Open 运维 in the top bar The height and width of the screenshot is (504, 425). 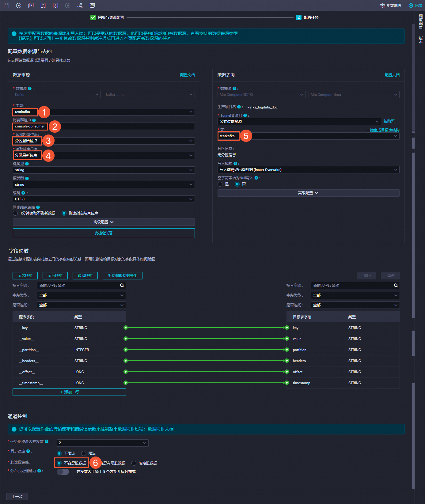[x=416, y=5]
